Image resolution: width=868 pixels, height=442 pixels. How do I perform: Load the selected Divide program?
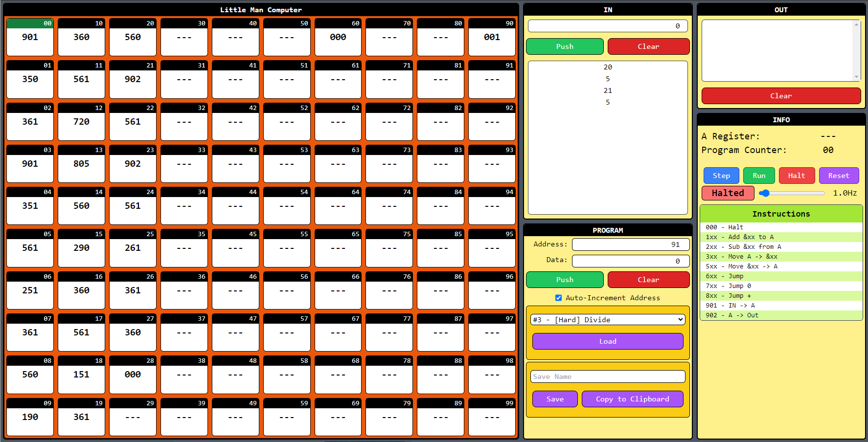point(607,341)
